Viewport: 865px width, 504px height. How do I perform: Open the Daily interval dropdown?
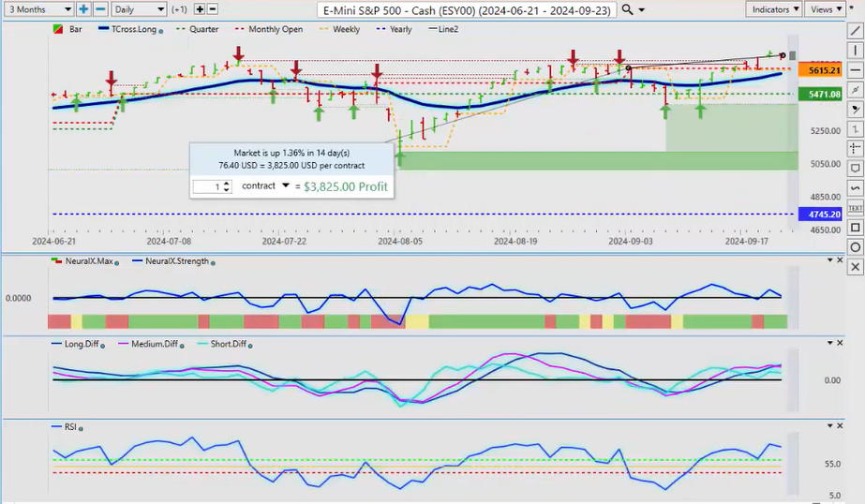(139, 9)
